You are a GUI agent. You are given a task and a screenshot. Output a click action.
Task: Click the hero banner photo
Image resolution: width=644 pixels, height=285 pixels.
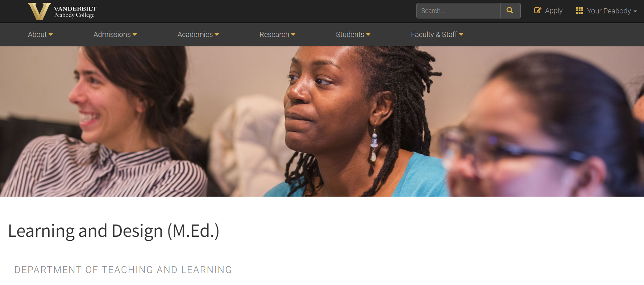[322, 121]
